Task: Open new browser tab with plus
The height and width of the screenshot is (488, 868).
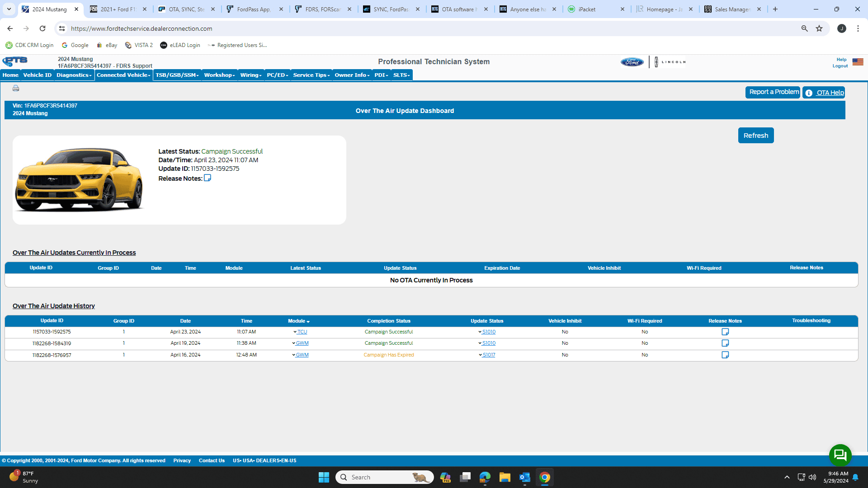Action: (x=775, y=9)
